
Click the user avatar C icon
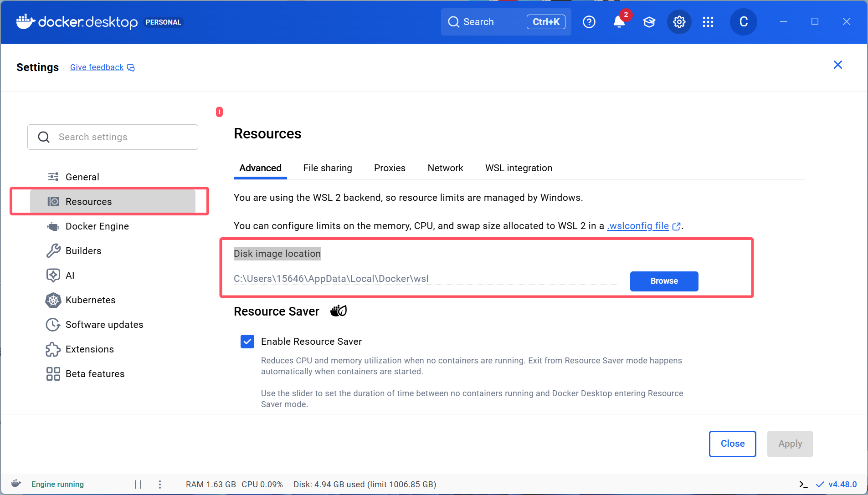(743, 22)
